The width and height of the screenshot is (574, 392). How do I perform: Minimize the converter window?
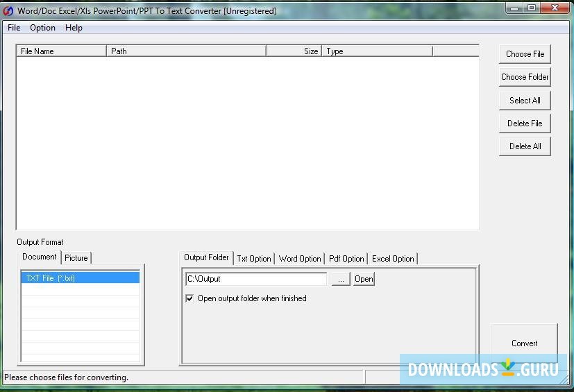tap(514, 8)
